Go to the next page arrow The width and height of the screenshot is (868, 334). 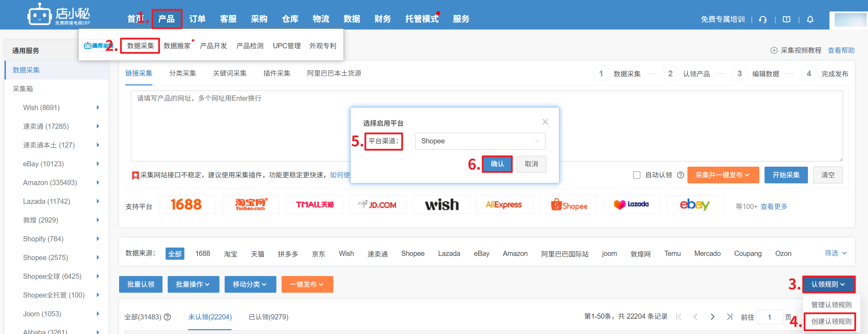pyautogui.click(x=712, y=317)
